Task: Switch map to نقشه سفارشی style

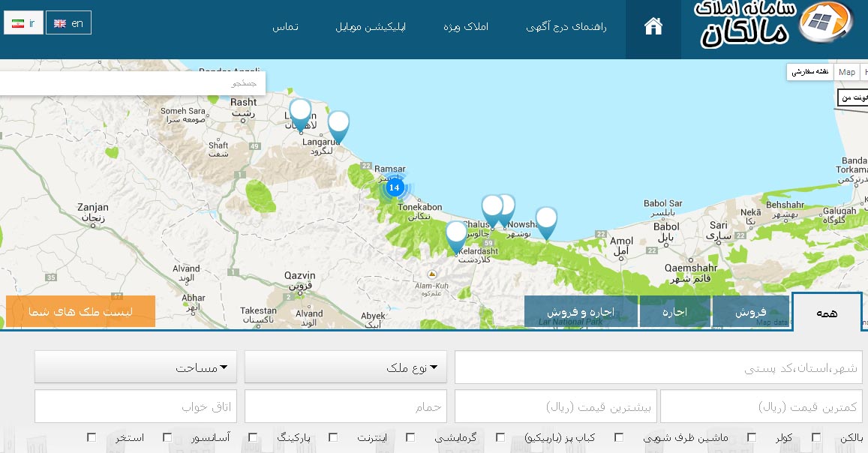Action: (x=810, y=72)
